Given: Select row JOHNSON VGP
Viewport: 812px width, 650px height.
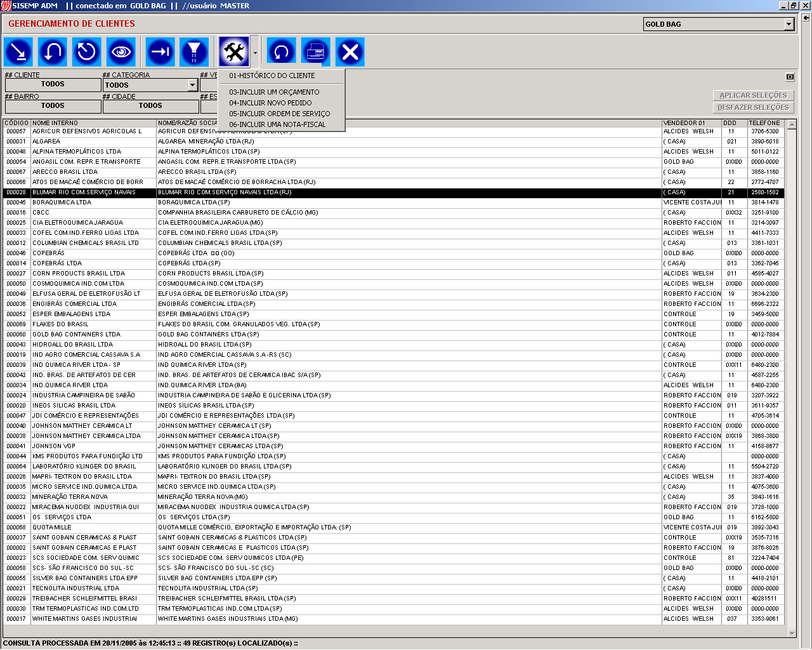Looking at the screenshot, I should pos(93,446).
